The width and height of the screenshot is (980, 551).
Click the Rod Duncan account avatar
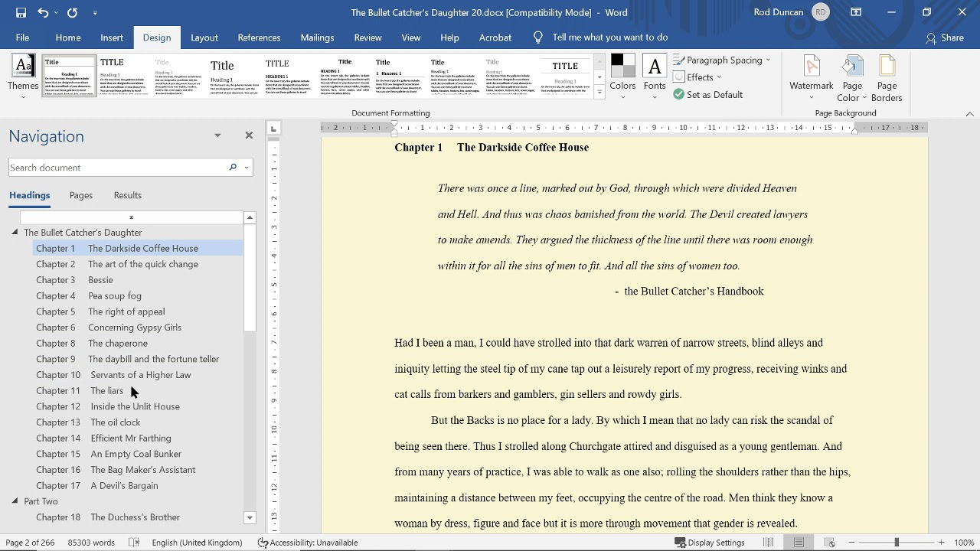point(821,12)
